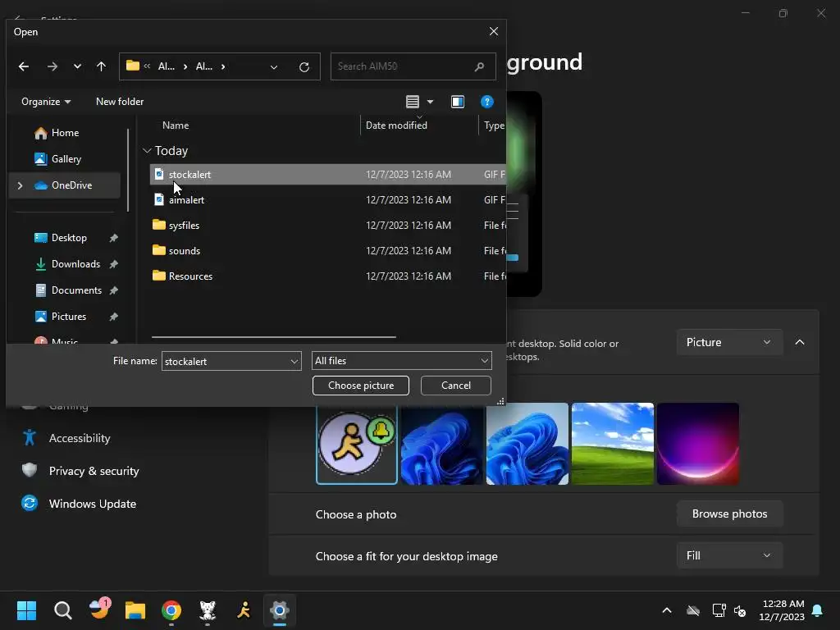Open Accessibility in Settings sidebar

(80, 438)
